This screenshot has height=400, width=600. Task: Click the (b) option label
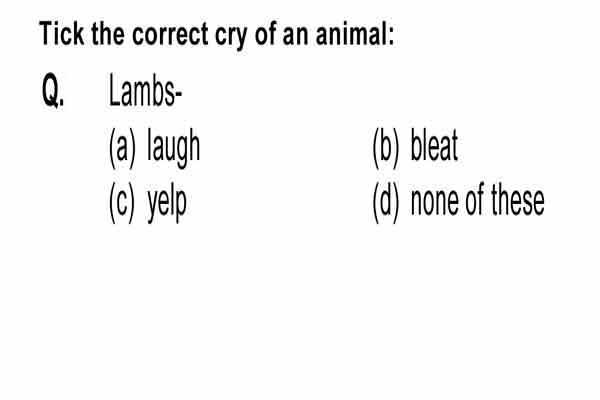(x=386, y=149)
